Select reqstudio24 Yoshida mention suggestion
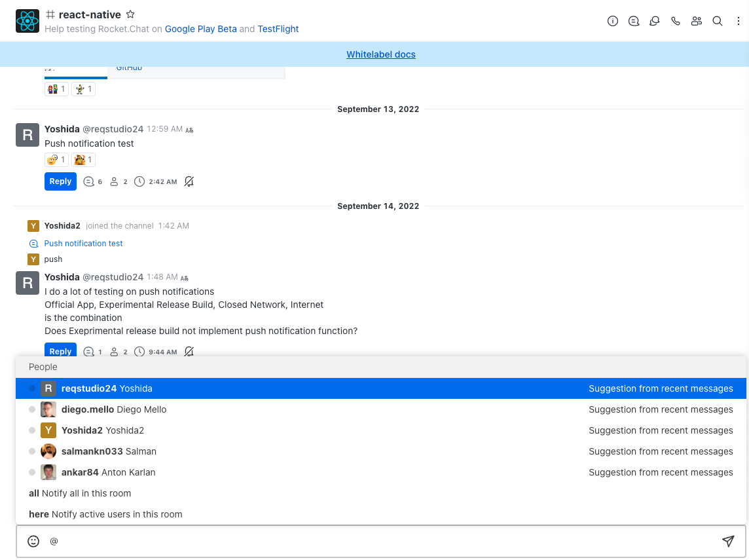 point(380,388)
